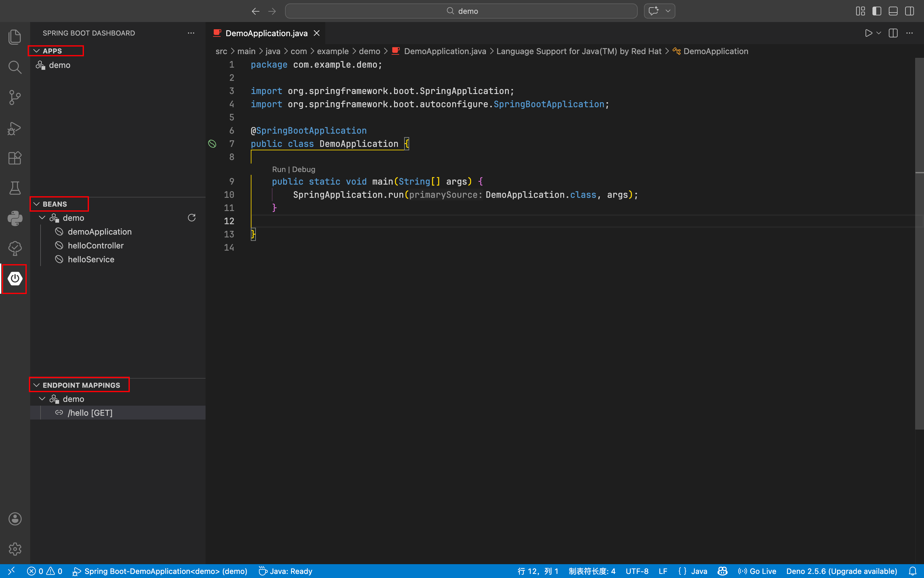Open editor More Actions menu

coord(910,33)
